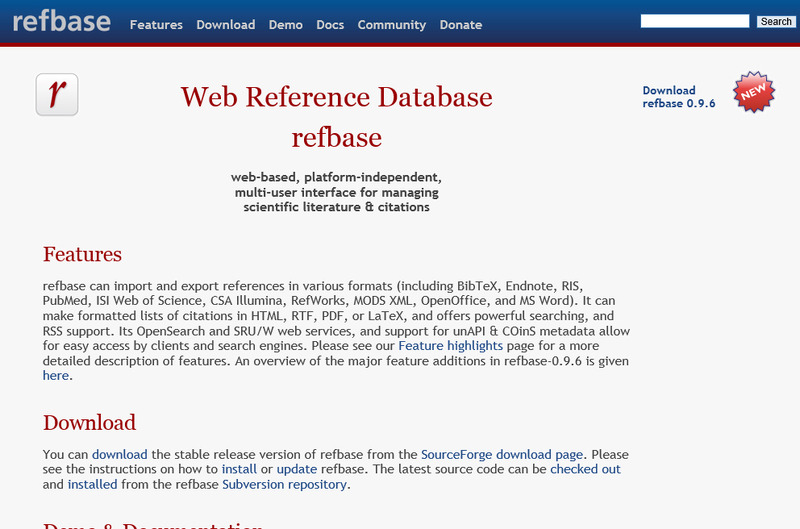The width and height of the screenshot is (800, 529).
Task: Click the 'checked out' source code link
Action: [x=585, y=469]
